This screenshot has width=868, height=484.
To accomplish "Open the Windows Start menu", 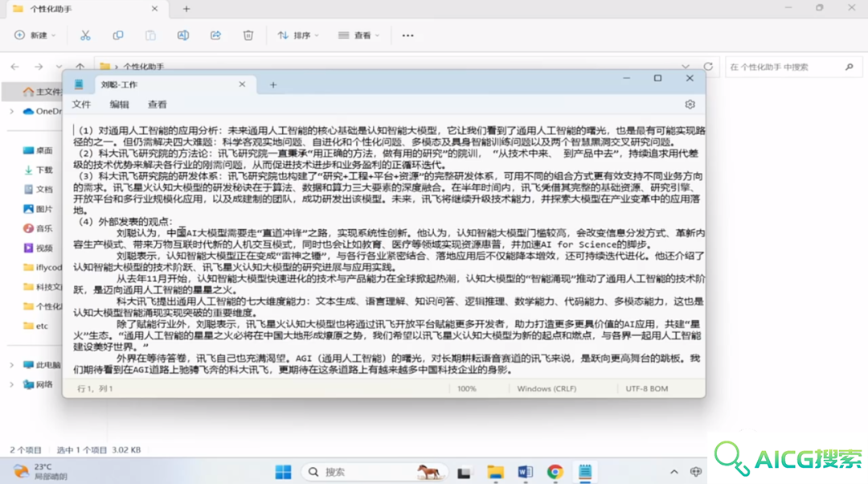I will pyautogui.click(x=284, y=472).
